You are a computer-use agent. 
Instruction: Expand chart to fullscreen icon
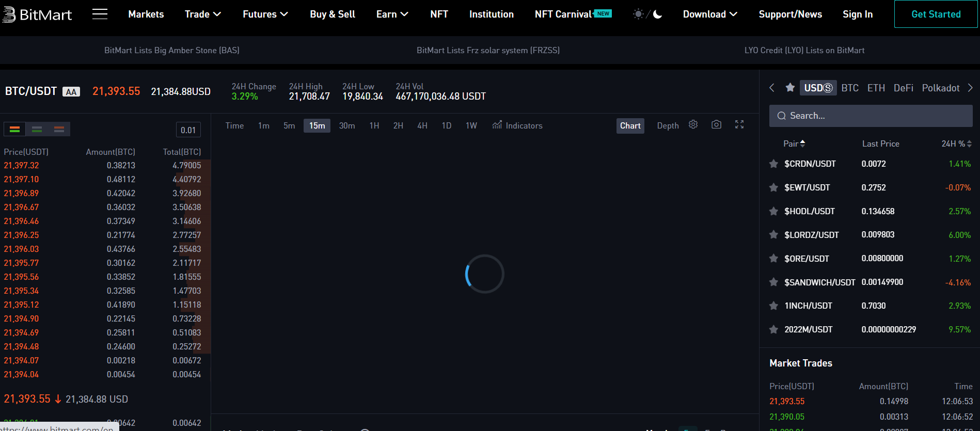[x=739, y=124]
